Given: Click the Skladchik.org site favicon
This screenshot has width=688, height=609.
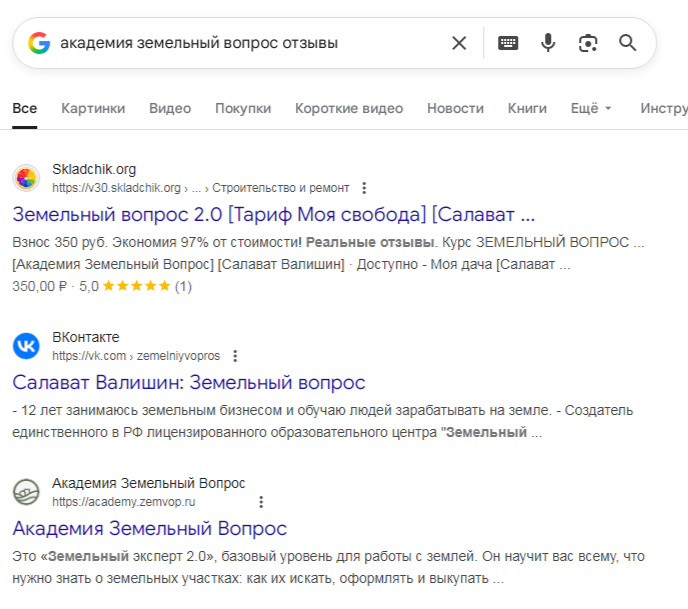Looking at the screenshot, I should pos(26,178).
